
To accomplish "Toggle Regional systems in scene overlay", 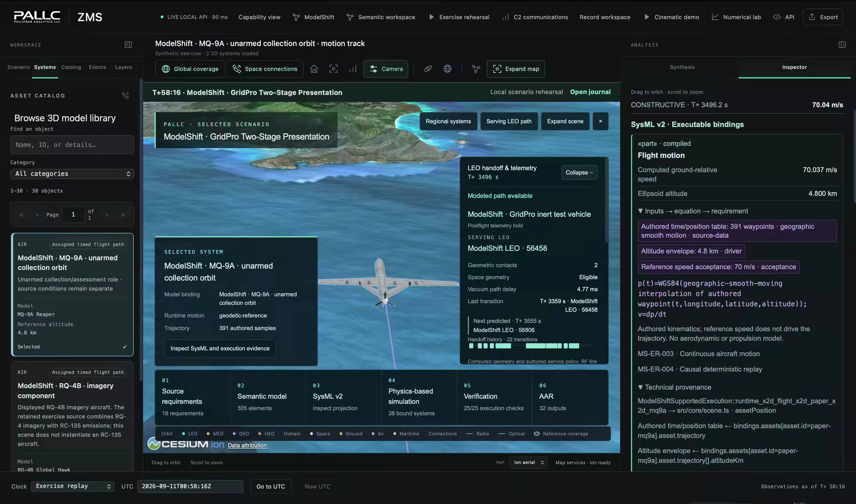I will point(448,121).
